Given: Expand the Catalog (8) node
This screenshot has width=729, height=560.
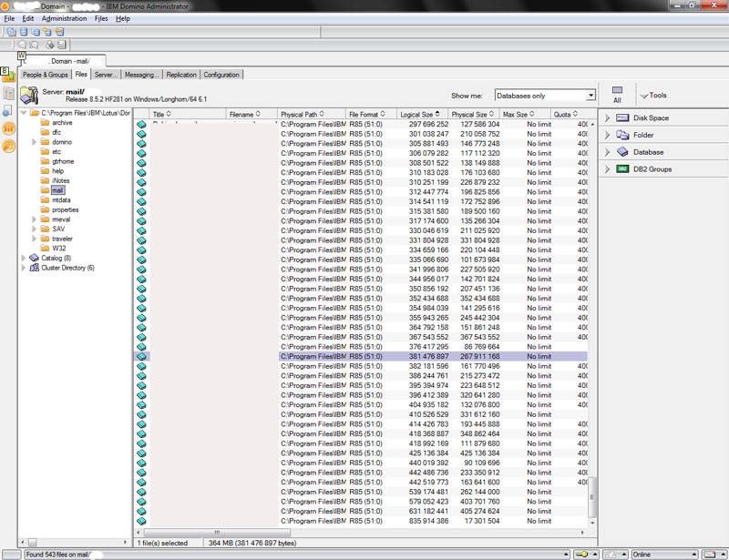Looking at the screenshot, I should tap(24, 258).
